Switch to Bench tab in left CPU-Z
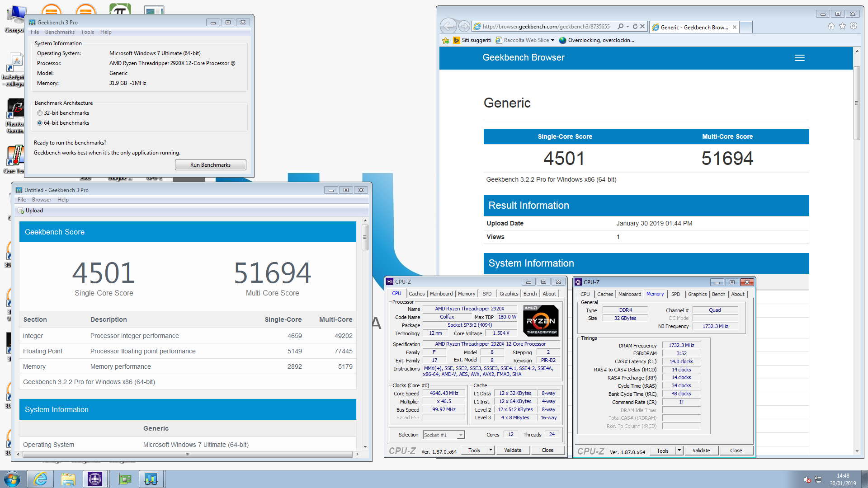The image size is (868, 488). click(x=530, y=294)
